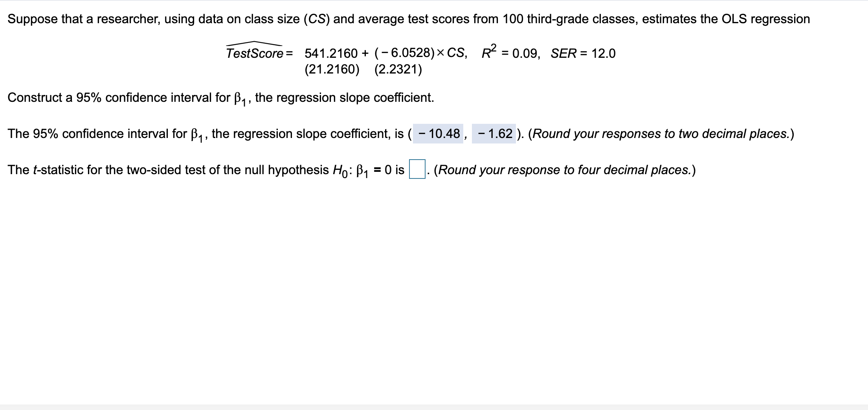Select the lower bound field showing −10.48
Screen dimensions: 868x410
point(438,134)
